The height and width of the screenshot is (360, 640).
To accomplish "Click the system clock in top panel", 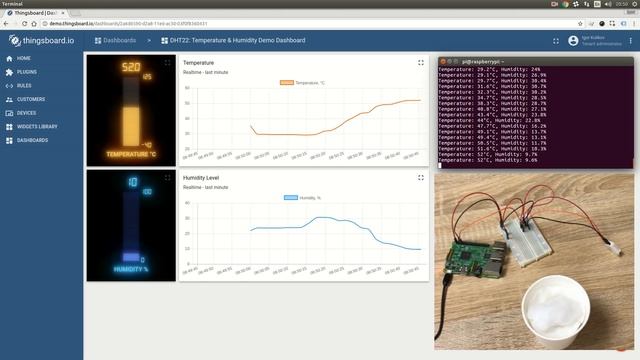I will [x=622, y=4].
